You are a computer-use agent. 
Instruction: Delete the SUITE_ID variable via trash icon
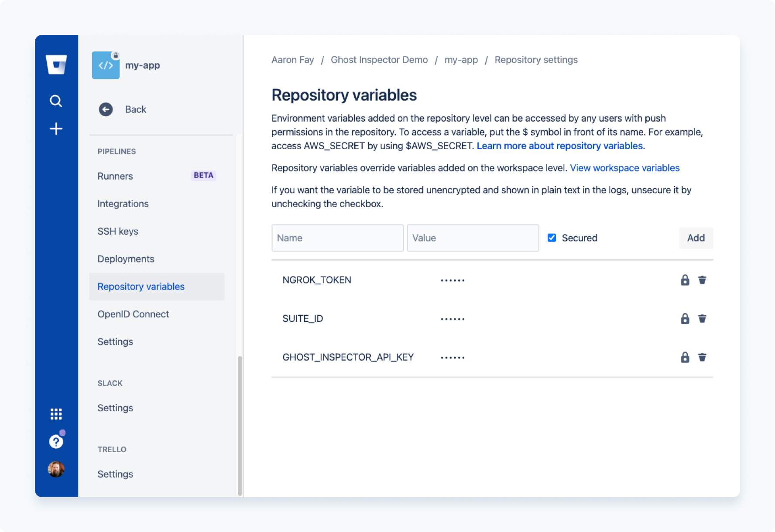(x=703, y=318)
